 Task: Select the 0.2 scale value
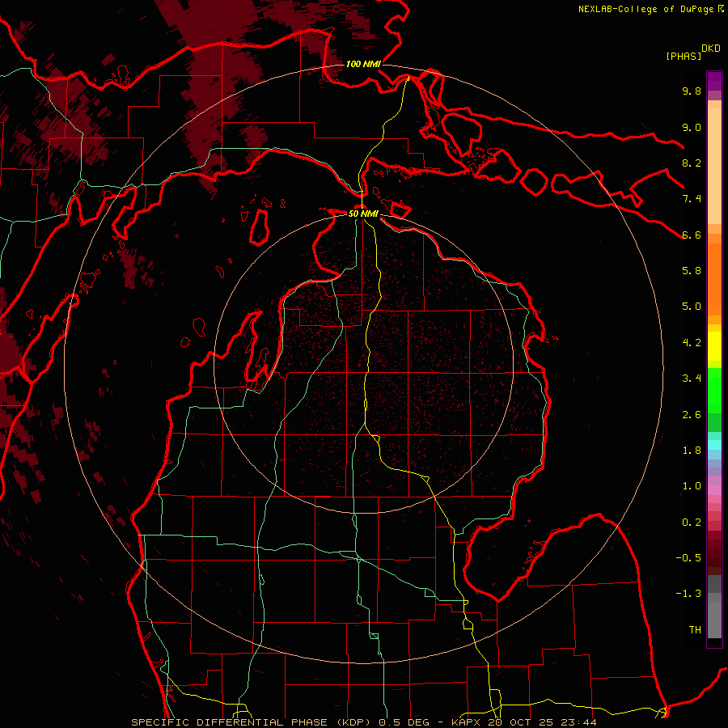coord(692,522)
